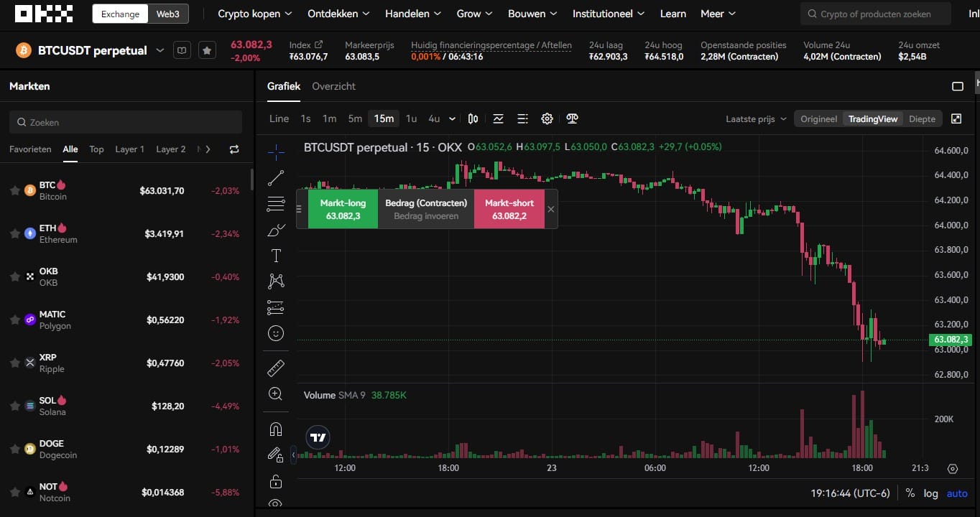Open additional timeframe options dropdown
Image resolution: width=980 pixels, height=517 pixels.
click(x=453, y=118)
